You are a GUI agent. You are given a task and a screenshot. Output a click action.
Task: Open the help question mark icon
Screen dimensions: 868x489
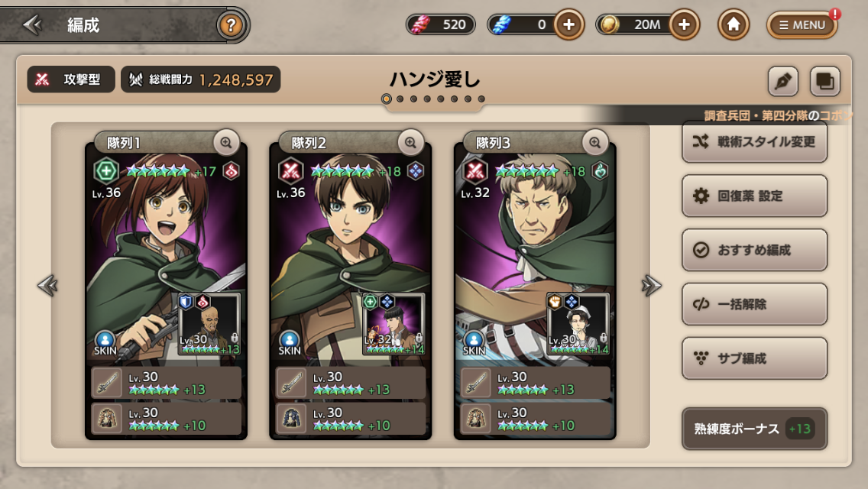point(231,25)
